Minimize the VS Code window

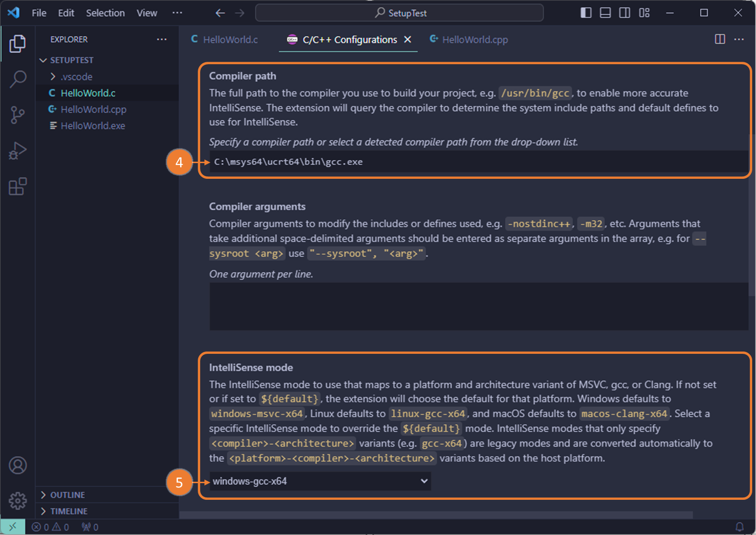click(670, 13)
